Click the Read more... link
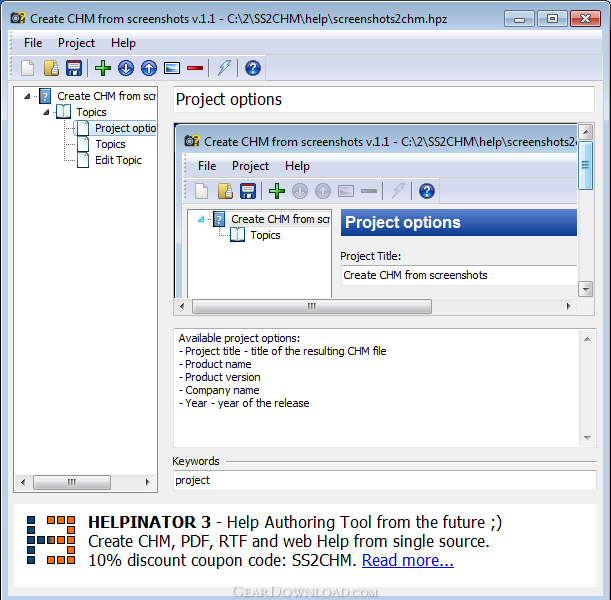 point(408,560)
